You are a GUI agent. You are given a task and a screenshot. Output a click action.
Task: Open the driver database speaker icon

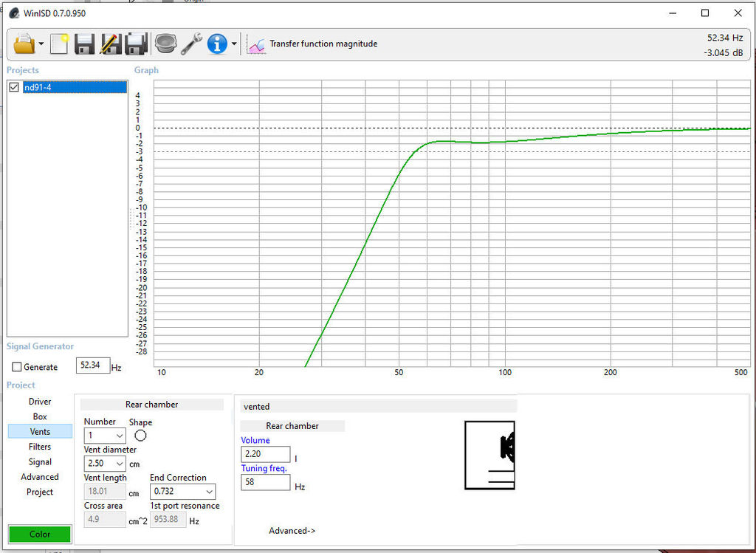pos(165,44)
